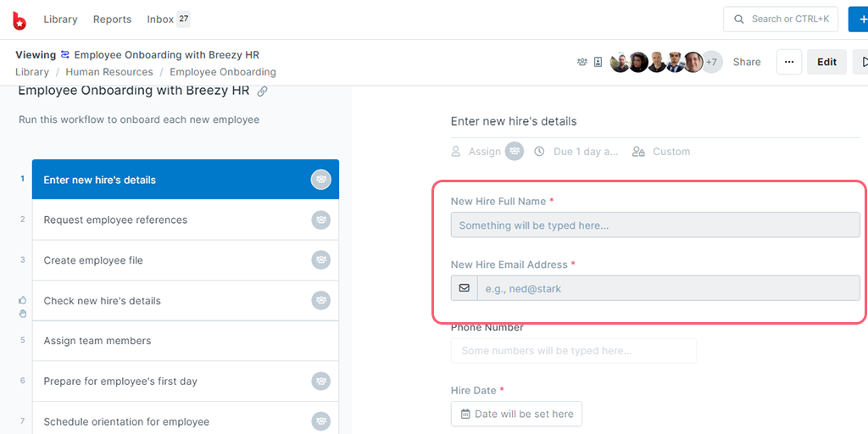Image resolution: width=868 pixels, height=434 pixels.
Task: Copy link icon next to workflow title
Action: point(263,92)
